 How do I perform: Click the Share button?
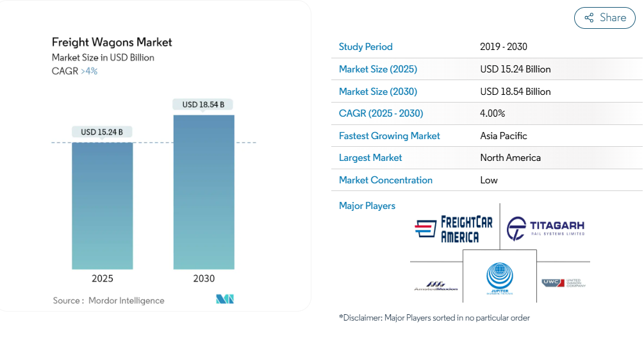click(604, 18)
